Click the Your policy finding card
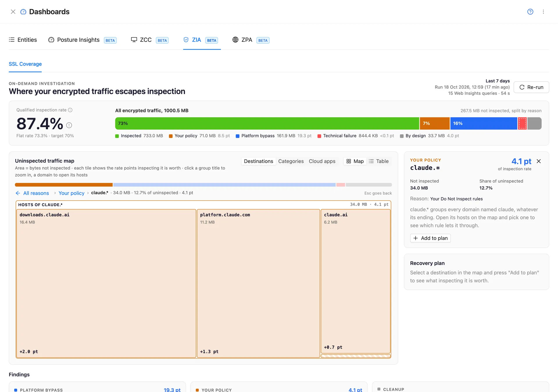Viewport: 558px width, 392px height. (279, 387)
